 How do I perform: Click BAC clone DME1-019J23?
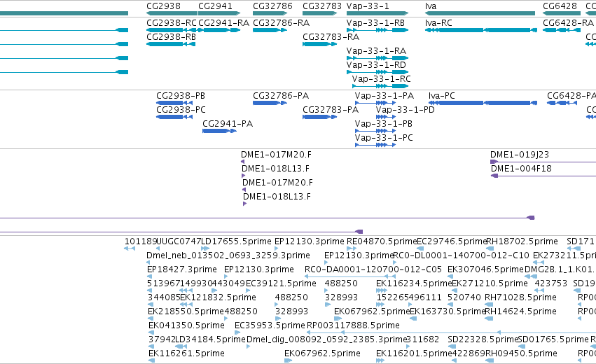click(x=520, y=155)
